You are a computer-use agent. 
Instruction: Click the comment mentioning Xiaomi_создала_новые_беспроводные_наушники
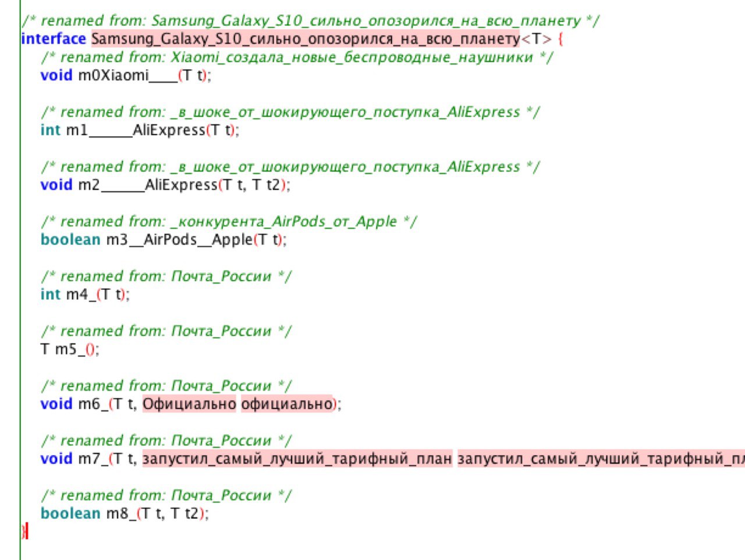297,57
